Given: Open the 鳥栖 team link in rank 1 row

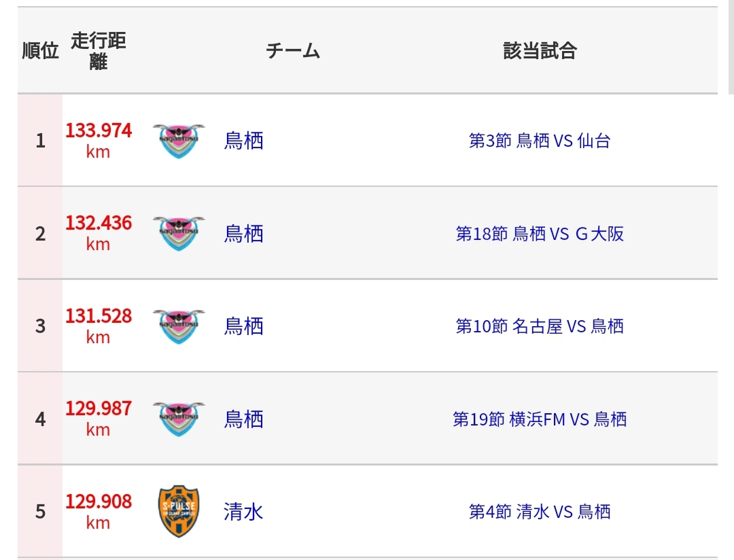Looking at the screenshot, I should tap(243, 141).
